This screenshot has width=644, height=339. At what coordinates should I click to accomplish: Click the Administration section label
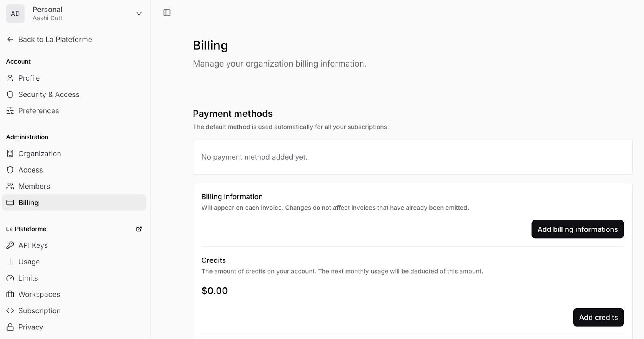pos(27,137)
